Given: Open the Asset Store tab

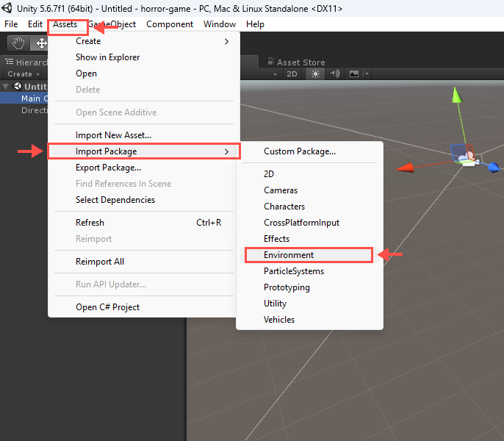Looking at the screenshot, I should click(296, 62).
